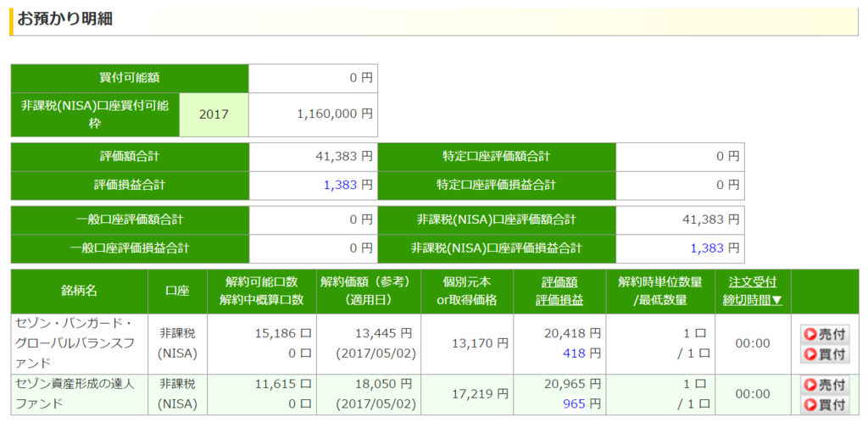
Task: Click the 1,160,000 円 NISA limit value
Action: click(x=334, y=114)
